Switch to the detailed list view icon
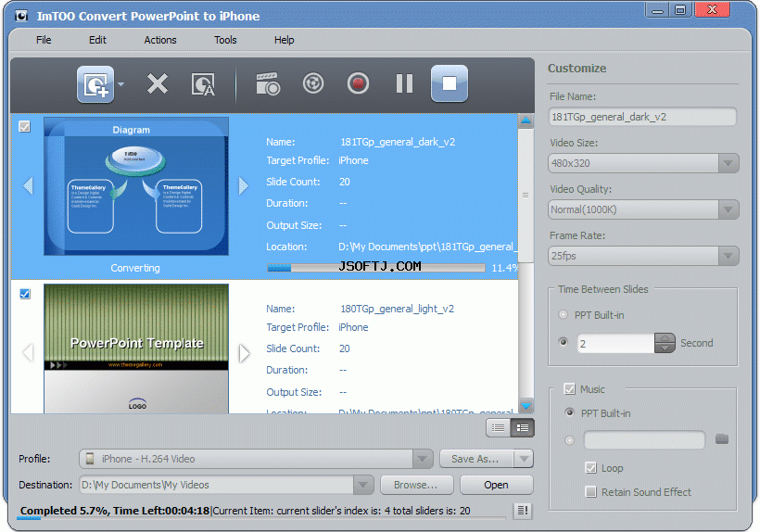Viewport: 760px width, 532px height. (x=523, y=428)
